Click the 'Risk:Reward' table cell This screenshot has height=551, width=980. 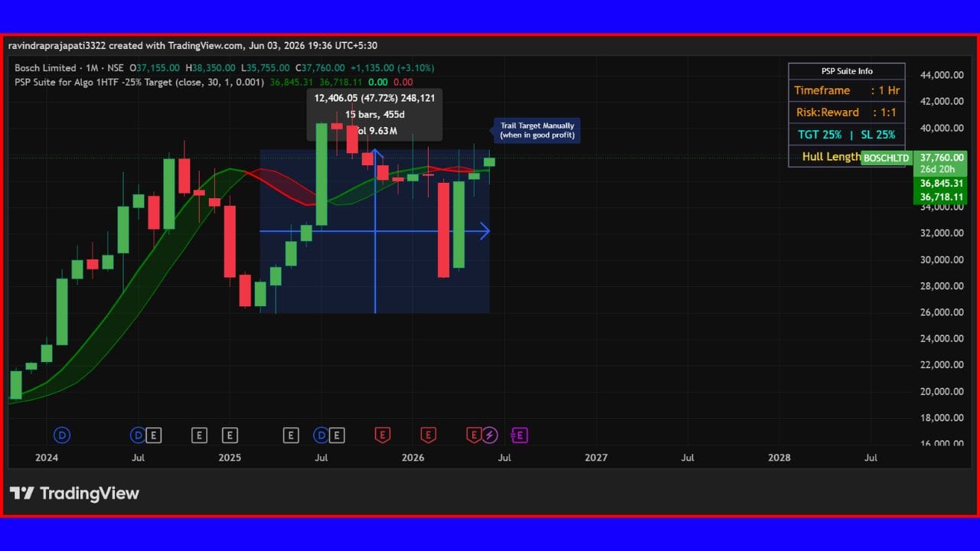(828, 112)
